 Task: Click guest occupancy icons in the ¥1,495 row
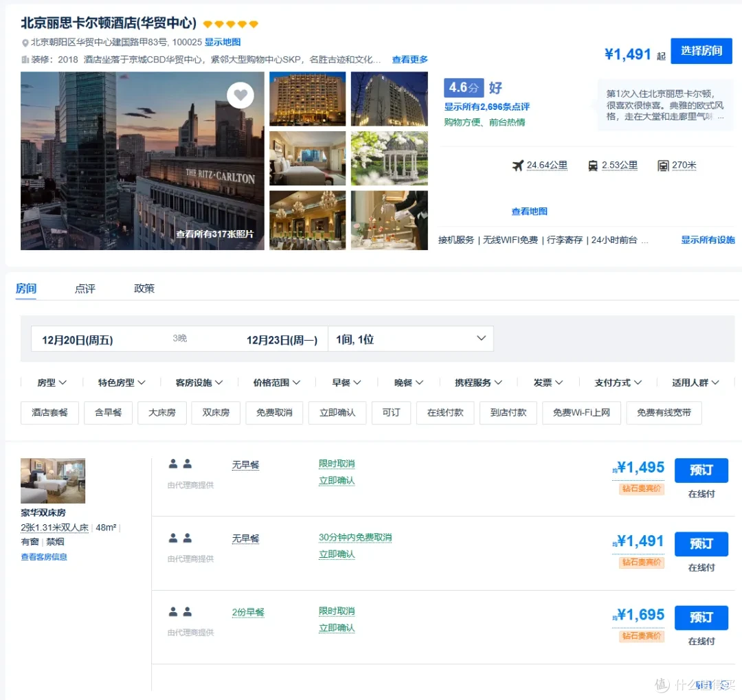pyautogui.click(x=180, y=464)
